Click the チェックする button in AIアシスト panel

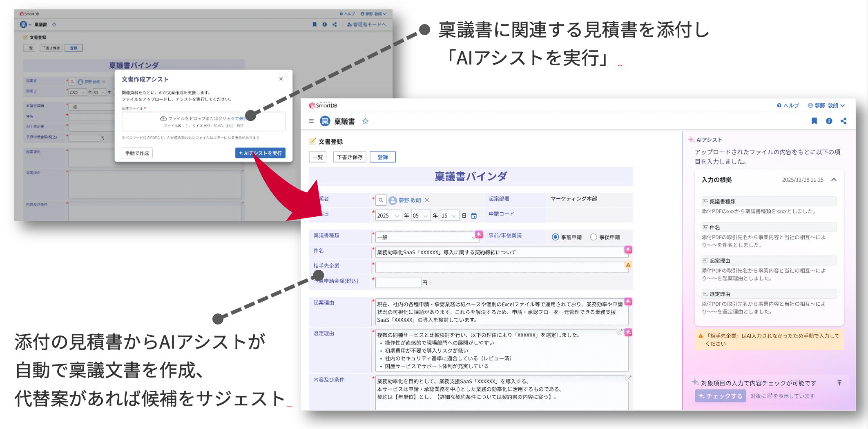pos(720,396)
